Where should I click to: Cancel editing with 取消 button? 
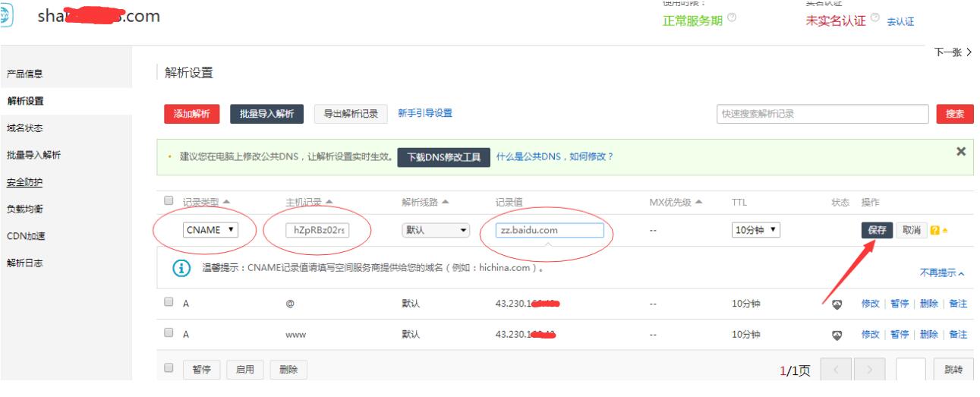[912, 231]
